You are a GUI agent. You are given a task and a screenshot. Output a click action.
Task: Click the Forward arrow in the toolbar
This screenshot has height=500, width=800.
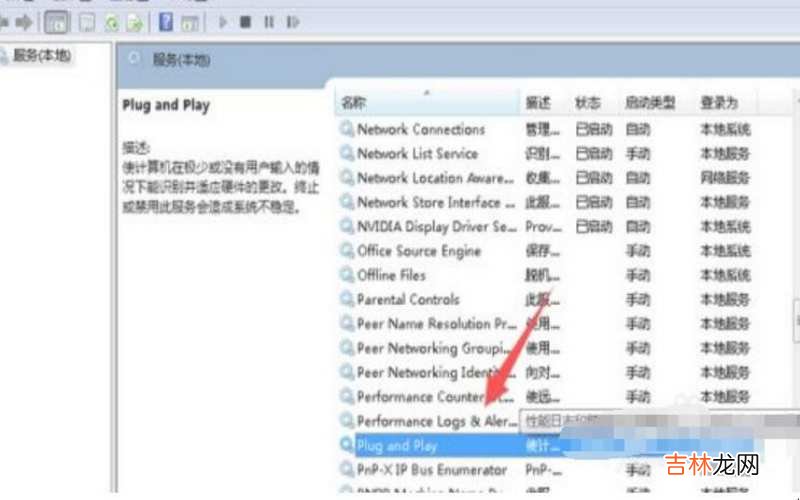point(24,21)
